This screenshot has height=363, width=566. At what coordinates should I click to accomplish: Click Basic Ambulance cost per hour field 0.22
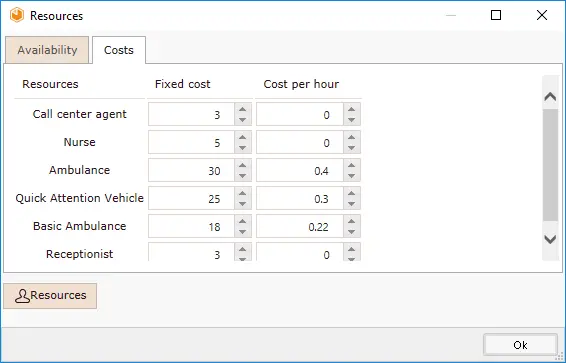point(300,227)
